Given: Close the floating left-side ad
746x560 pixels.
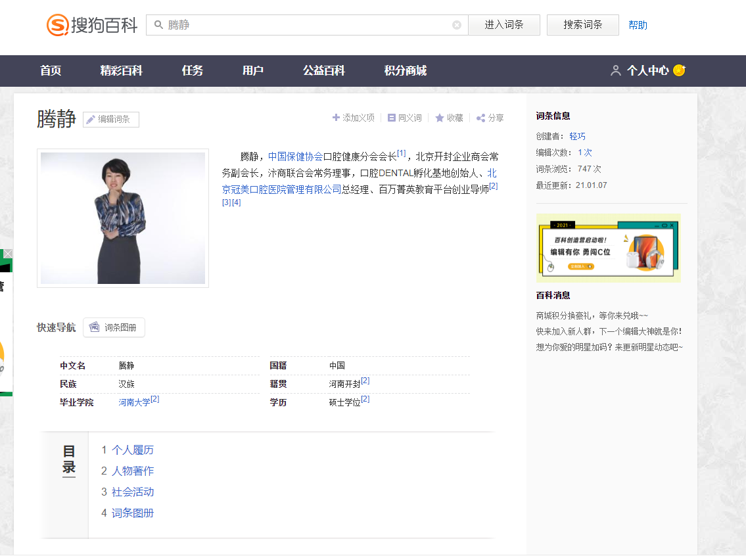Looking at the screenshot, I should (x=8, y=254).
